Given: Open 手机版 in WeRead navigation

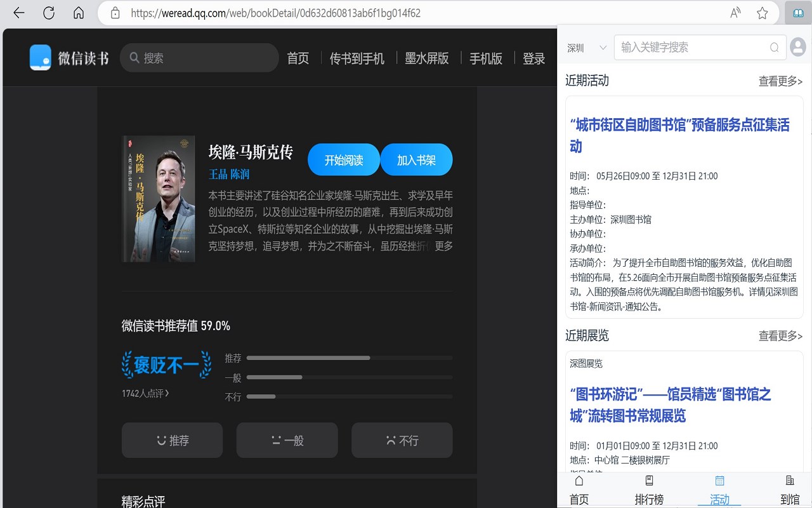Looking at the screenshot, I should click(x=486, y=58).
